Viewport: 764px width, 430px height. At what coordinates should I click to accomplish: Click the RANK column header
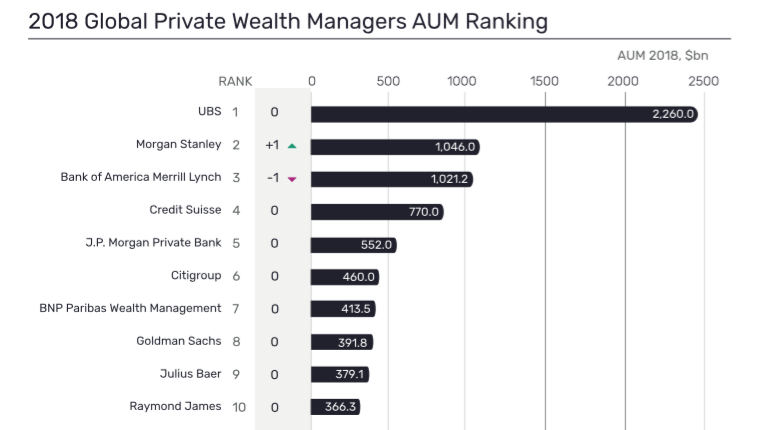(x=235, y=81)
